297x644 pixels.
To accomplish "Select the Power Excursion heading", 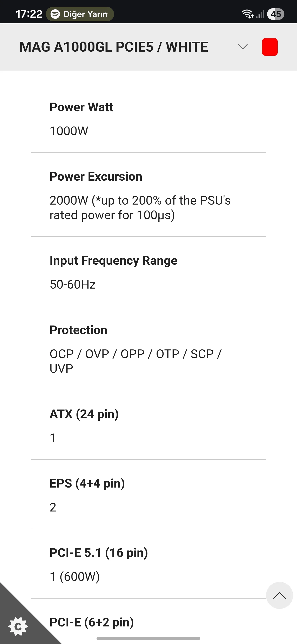I will coord(96,176).
